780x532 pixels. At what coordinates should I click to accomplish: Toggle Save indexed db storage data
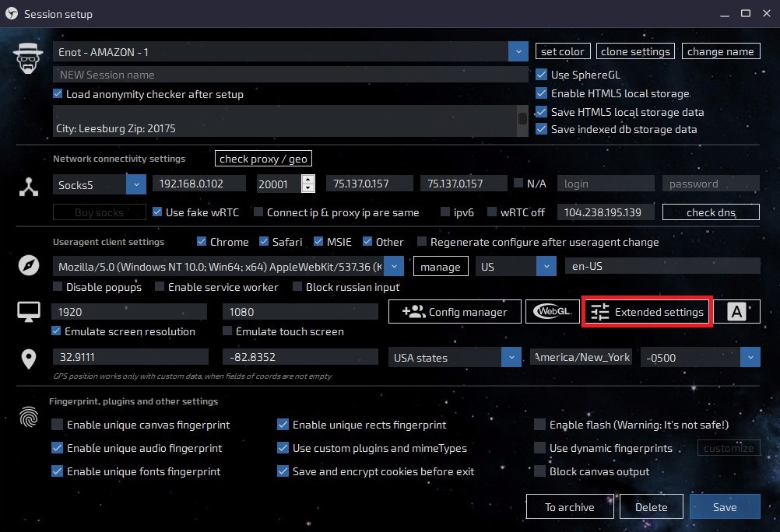click(541, 129)
